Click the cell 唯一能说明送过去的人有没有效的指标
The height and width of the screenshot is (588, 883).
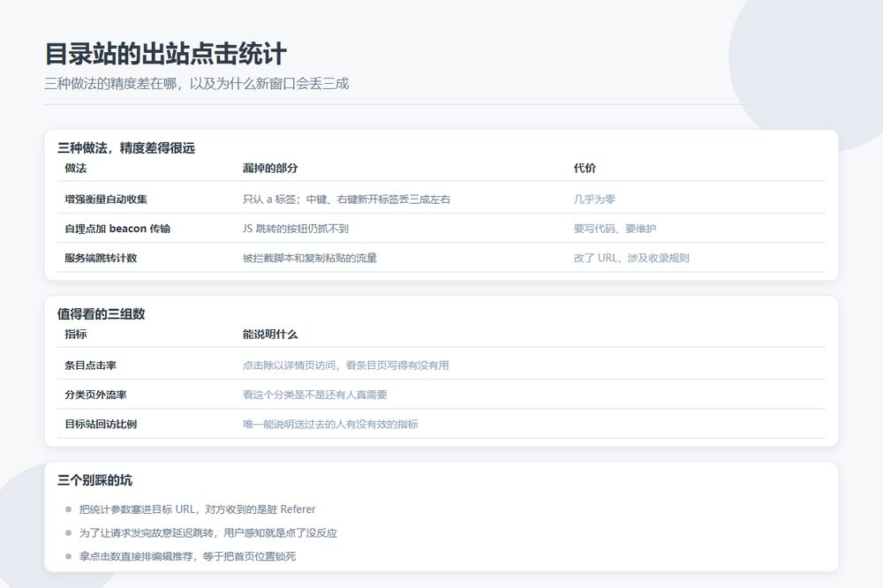tap(330, 424)
